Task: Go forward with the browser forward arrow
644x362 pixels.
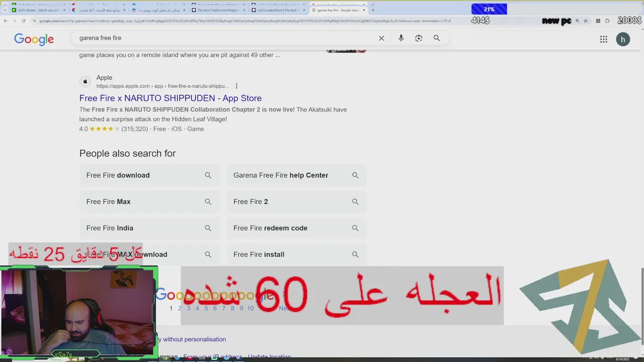Action: pyautogui.click(x=15, y=21)
